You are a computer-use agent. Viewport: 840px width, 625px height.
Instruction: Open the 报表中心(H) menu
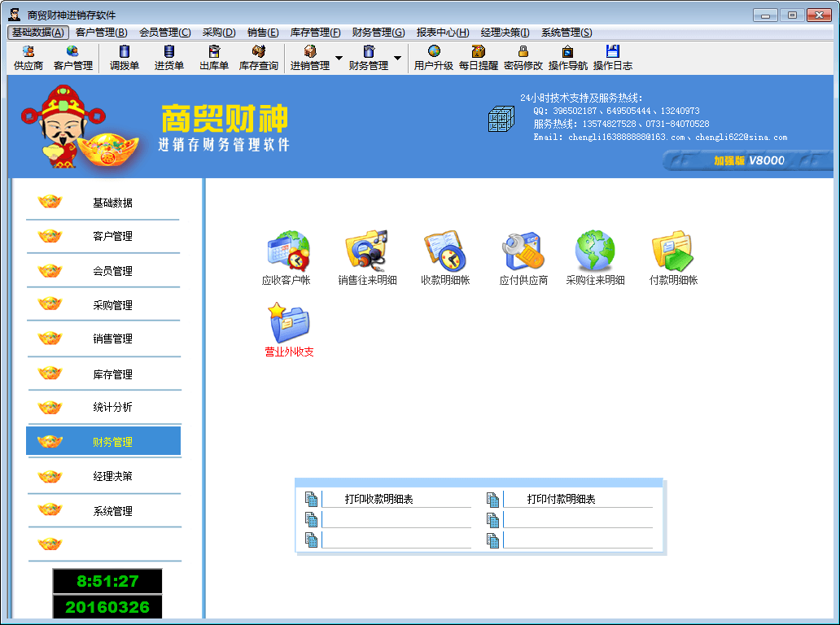(x=442, y=33)
